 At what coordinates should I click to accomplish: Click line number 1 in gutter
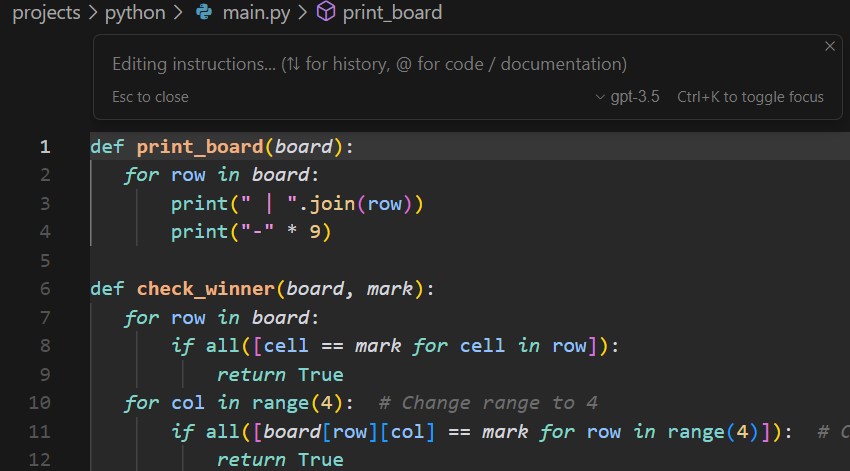click(44, 147)
